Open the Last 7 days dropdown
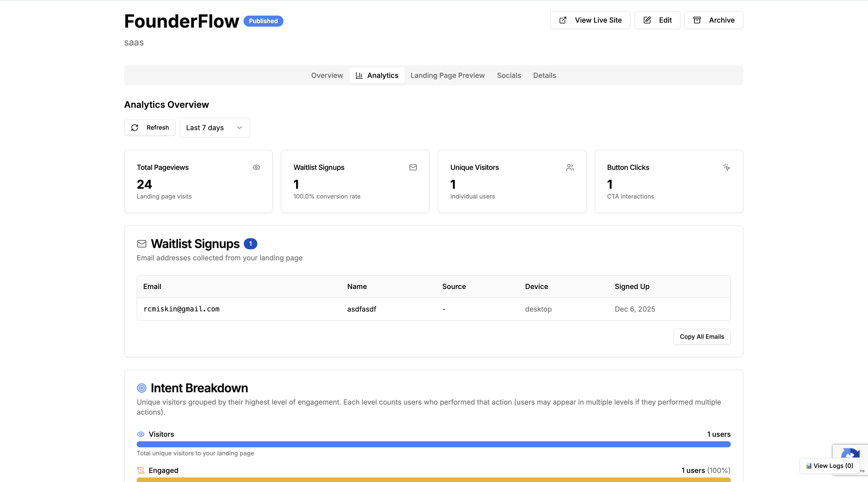This screenshot has width=868, height=482. [215, 128]
